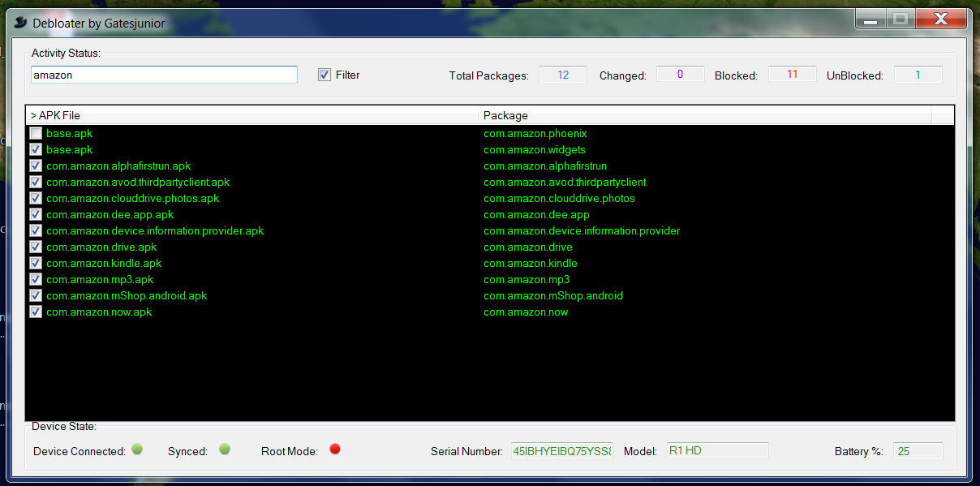The image size is (980, 486).
Task: Toggle the com.amazon.drive.apk checkbox
Action: (x=36, y=247)
